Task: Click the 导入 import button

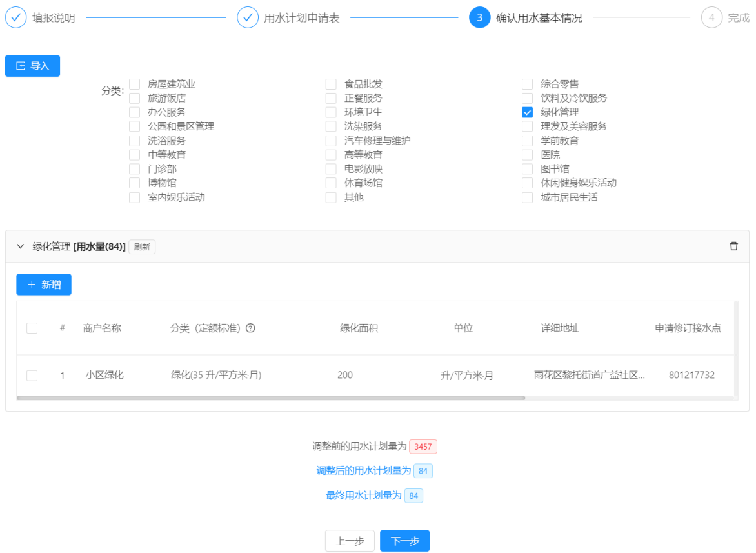Action: [32, 66]
